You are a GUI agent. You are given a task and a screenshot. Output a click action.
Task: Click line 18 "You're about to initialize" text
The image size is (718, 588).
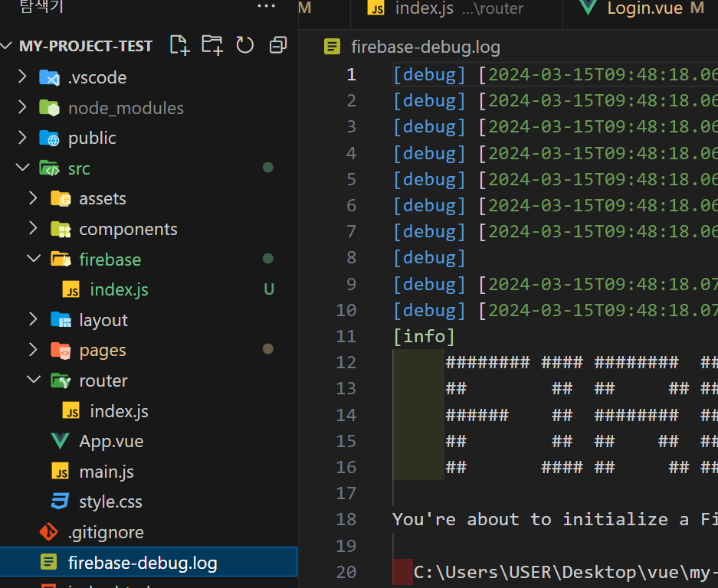(x=555, y=519)
